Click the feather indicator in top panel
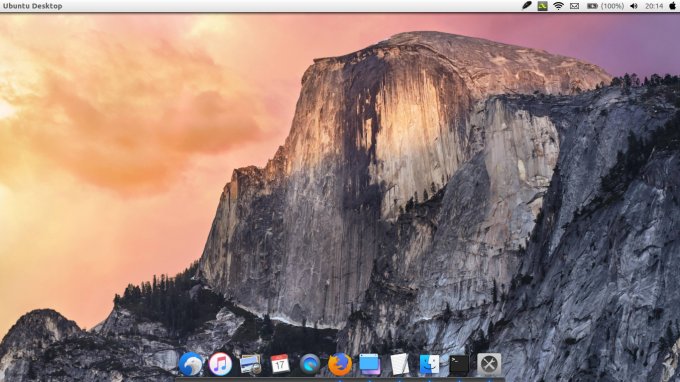This screenshot has width=680, height=382. tap(526, 6)
